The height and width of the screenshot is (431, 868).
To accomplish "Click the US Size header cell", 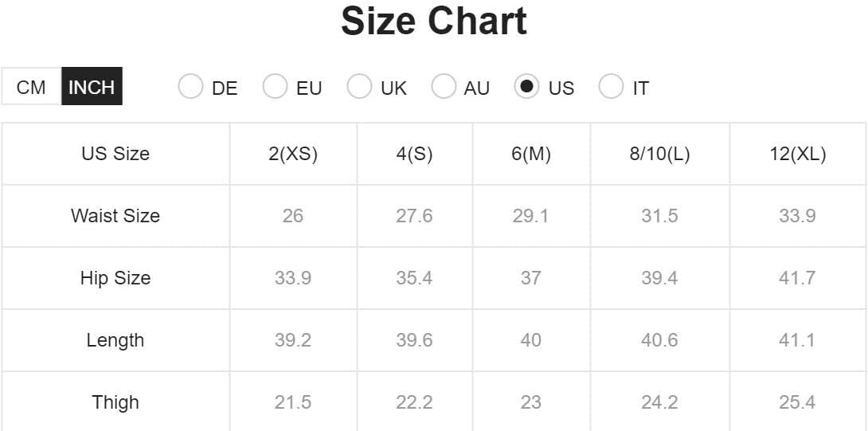I will tap(115, 154).
